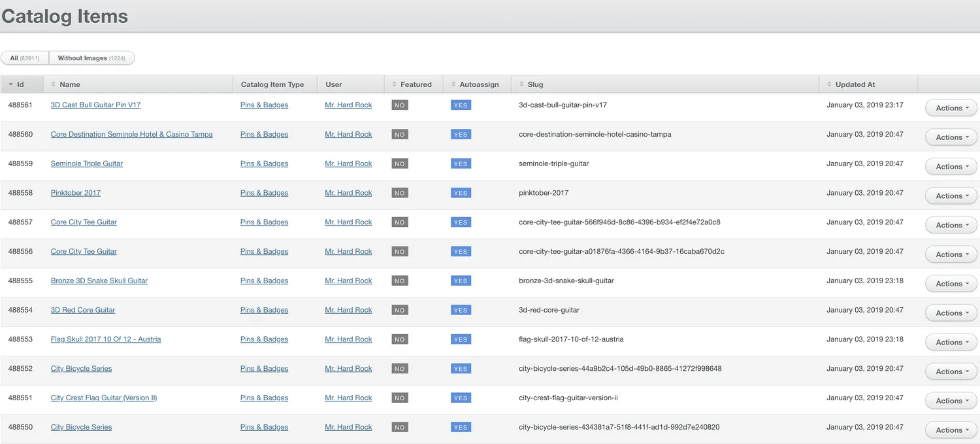Click Autoassign YES badge for Bronze 3D Snake Skull Guitar

(461, 281)
